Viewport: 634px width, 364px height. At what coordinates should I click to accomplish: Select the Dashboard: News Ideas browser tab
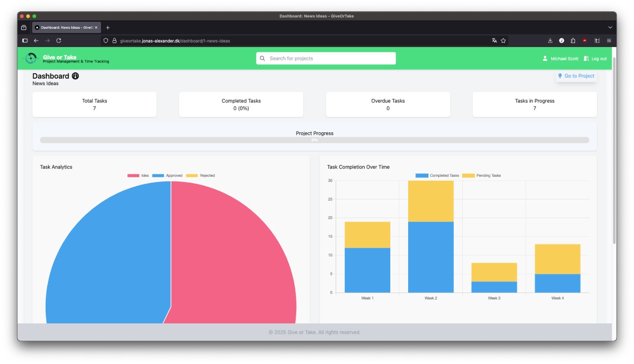(64, 28)
